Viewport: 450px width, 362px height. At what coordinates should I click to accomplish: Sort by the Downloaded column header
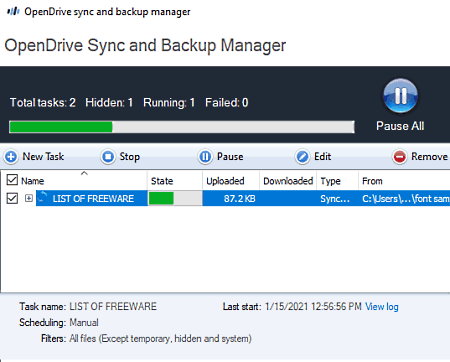coord(288,181)
